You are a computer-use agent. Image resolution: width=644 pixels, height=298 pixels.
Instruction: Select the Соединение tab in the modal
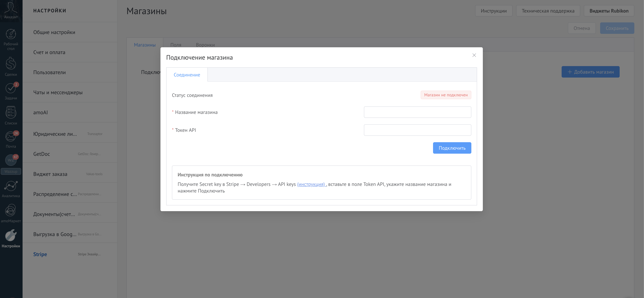coord(187,74)
